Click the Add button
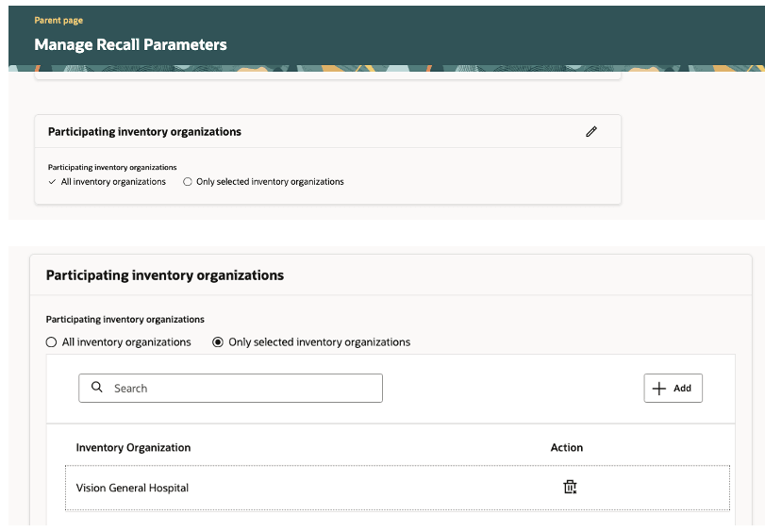This screenshot has height=532, width=765. click(673, 388)
